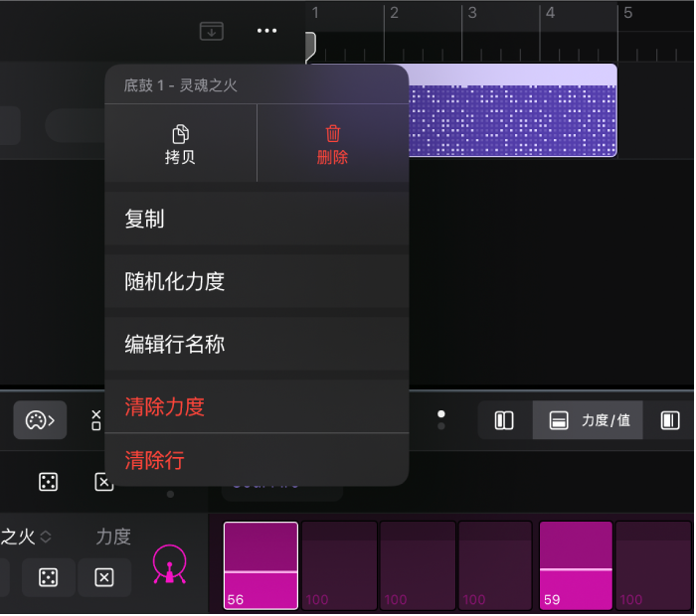Enable the fourth step of the kick row
Screen dimensions: 696x616
click(x=497, y=566)
